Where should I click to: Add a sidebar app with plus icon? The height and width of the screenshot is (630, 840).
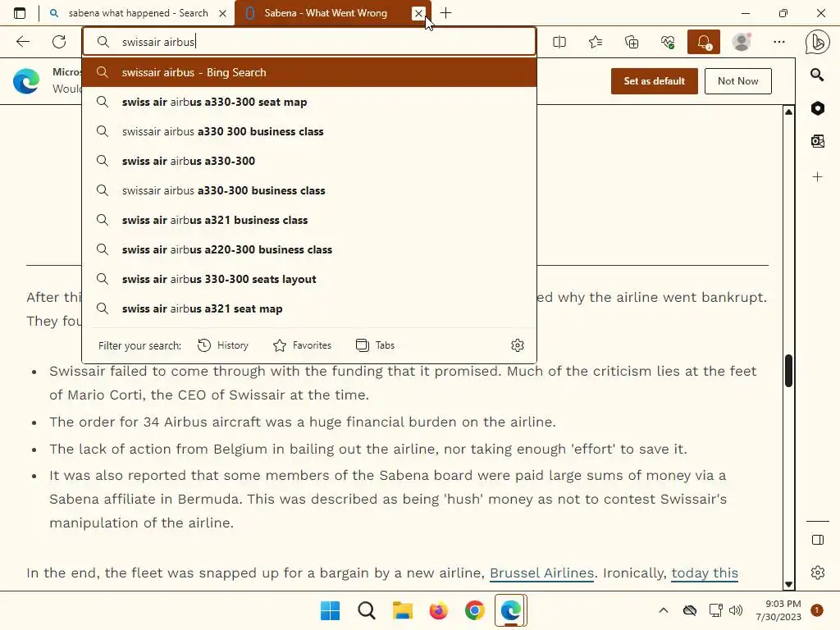click(x=818, y=177)
